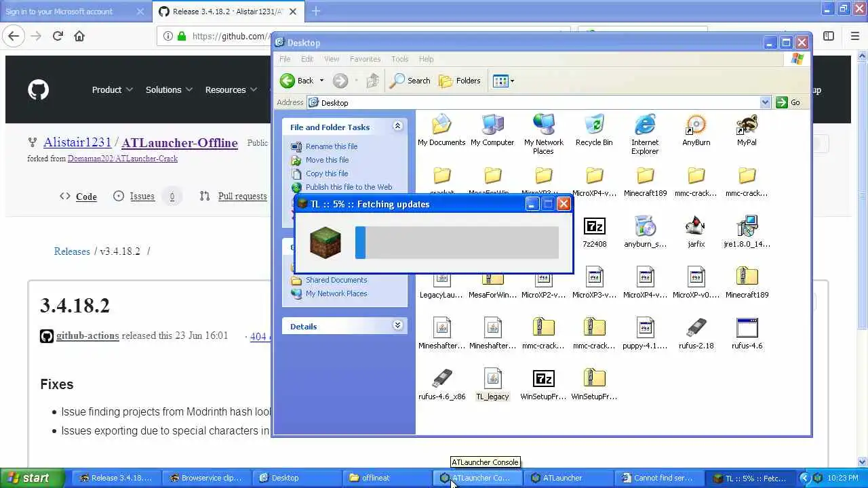
Task: Select the puppy-4.1... file icon
Action: 645,333
